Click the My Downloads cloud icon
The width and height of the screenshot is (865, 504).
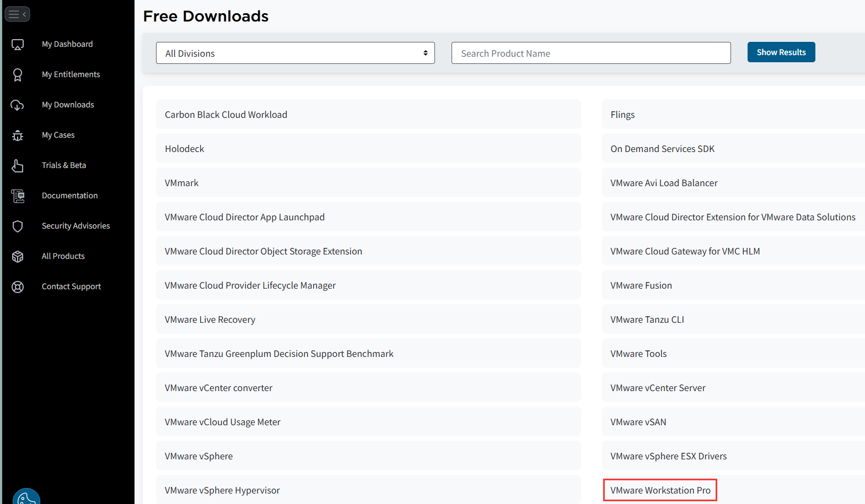pos(18,105)
